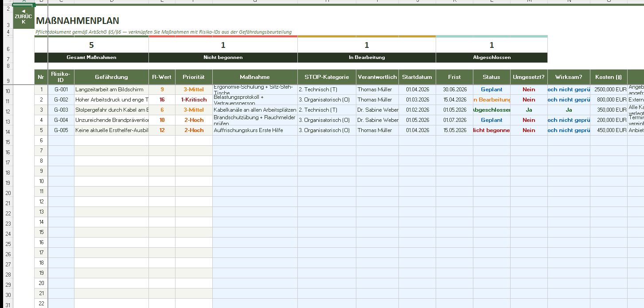Click the Kosten column header
This screenshot has width=644, height=308.
click(x=608, y=77)
